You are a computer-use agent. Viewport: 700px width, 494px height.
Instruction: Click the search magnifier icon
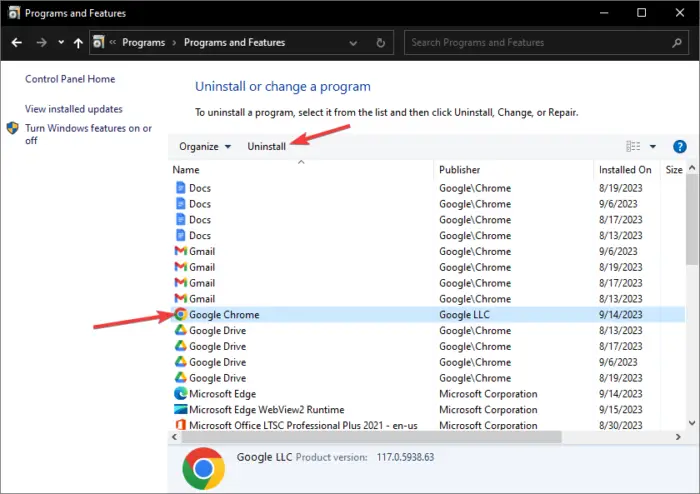pyautogui.click(x=676, y=43)
